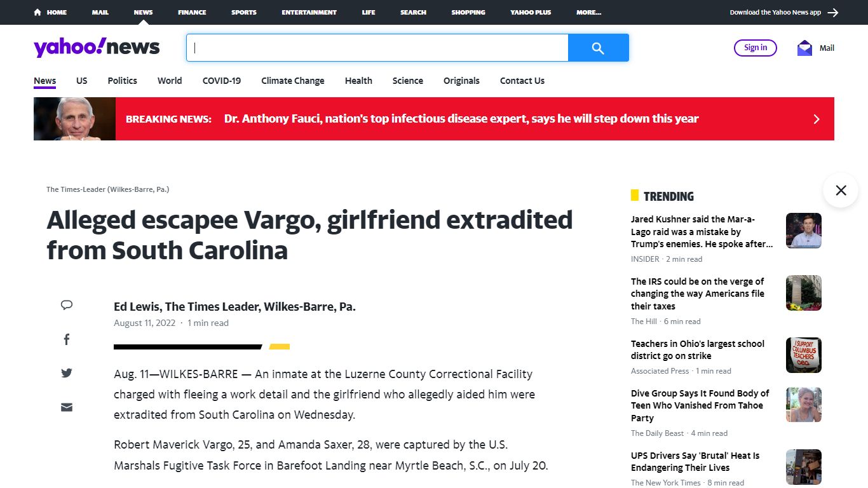868x488 pixels.
Task: Close the article with X button
Action: (841, 190)
